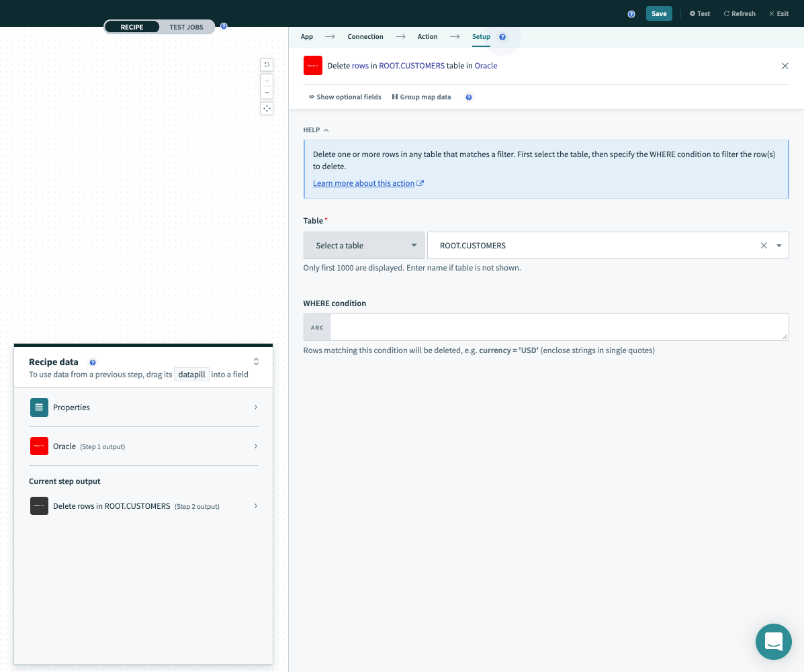
Task: Save the recipe
Action: coord(658,14)
